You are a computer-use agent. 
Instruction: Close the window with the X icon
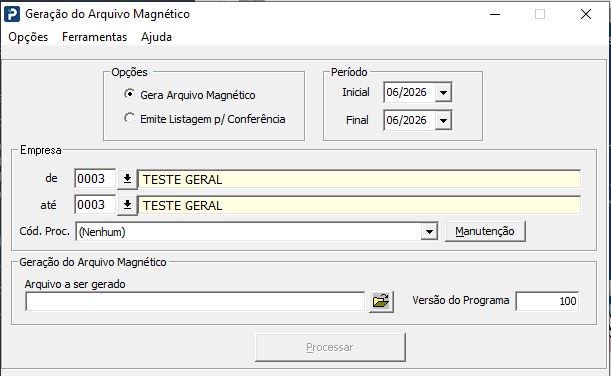[x=586, y=14]
